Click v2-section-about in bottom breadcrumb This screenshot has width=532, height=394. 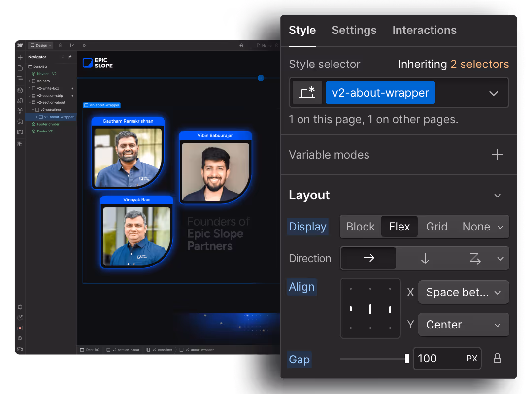(x=123, y=350)
